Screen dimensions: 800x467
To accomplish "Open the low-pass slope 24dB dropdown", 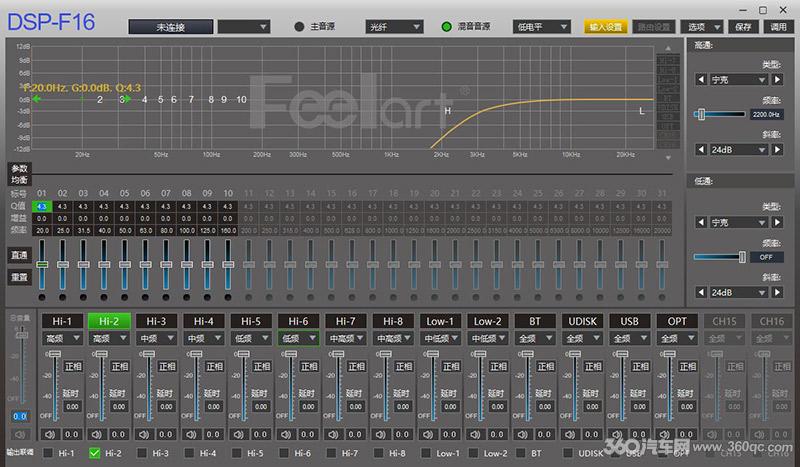I will coord(739,292).
